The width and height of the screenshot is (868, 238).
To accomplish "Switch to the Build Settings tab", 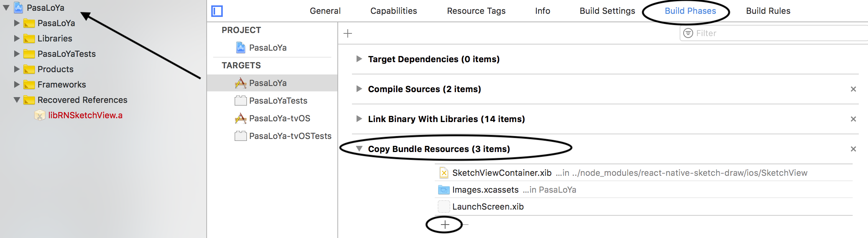I will point(607,11).
